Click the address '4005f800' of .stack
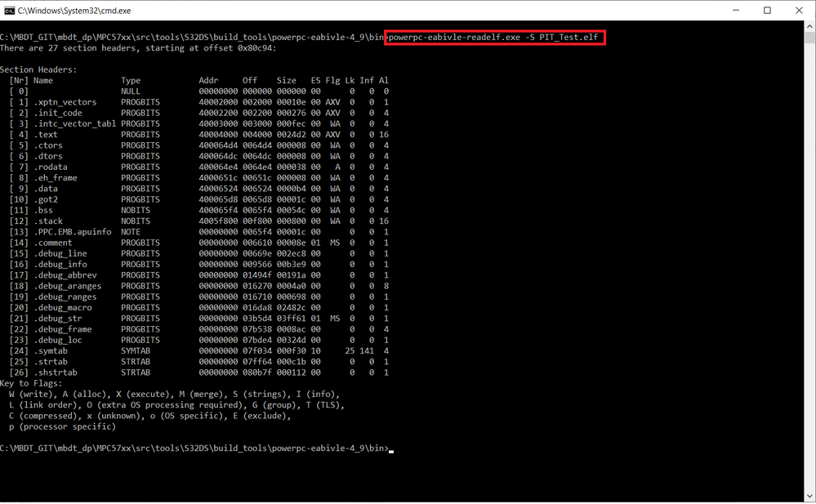The width and height of the screenshot is (816, 504). coord(218,221)
